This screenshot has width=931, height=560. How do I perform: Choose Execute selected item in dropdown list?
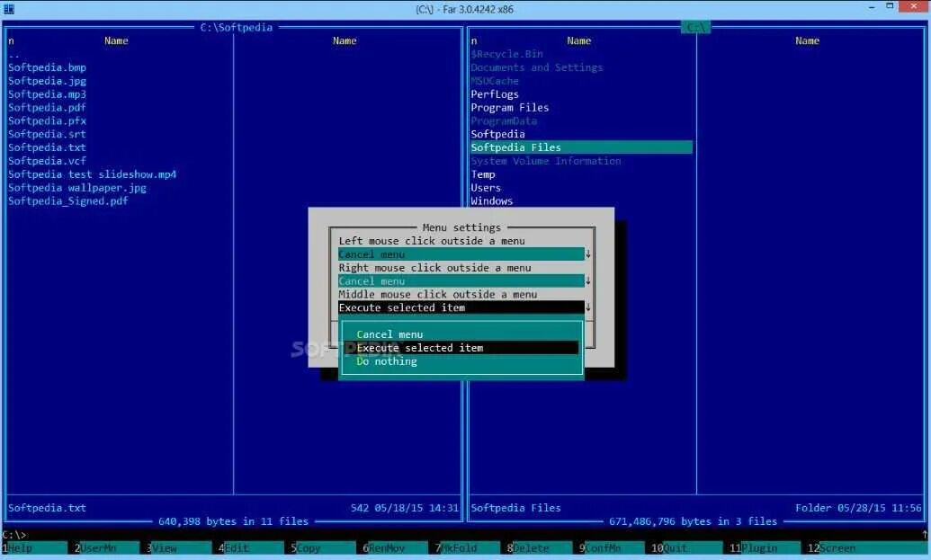(467, 348)
